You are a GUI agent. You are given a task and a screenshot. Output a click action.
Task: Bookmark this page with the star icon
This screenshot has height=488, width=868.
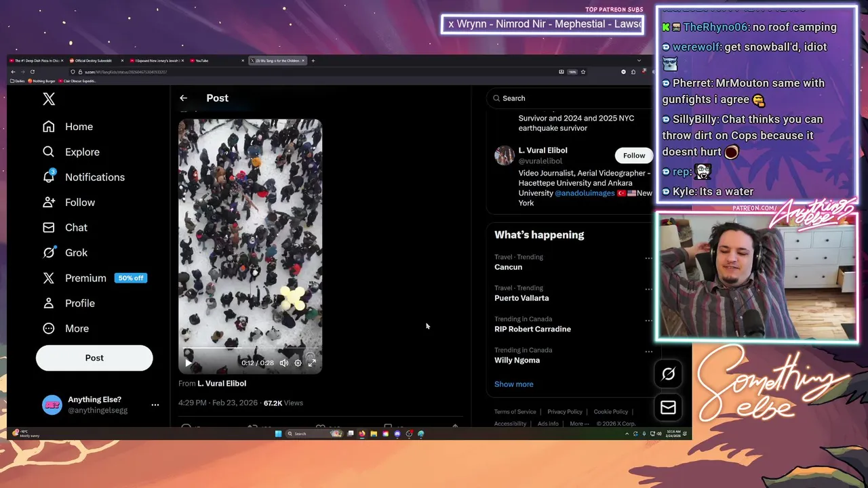point(583,72)
